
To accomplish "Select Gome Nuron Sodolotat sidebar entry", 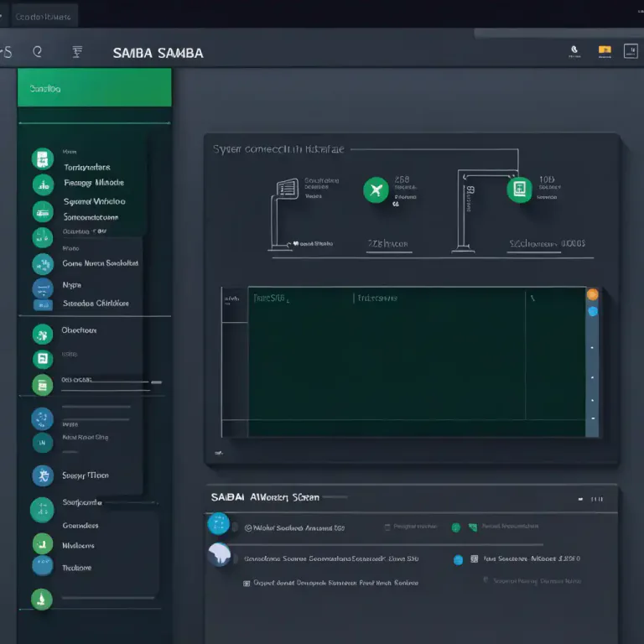I will pos(101,262).
